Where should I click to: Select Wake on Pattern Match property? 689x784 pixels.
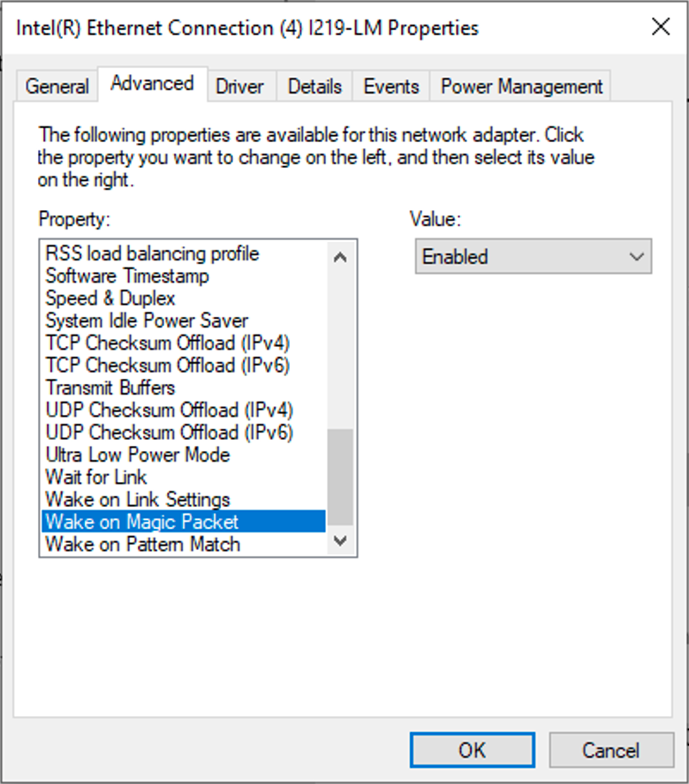(184, 544)
